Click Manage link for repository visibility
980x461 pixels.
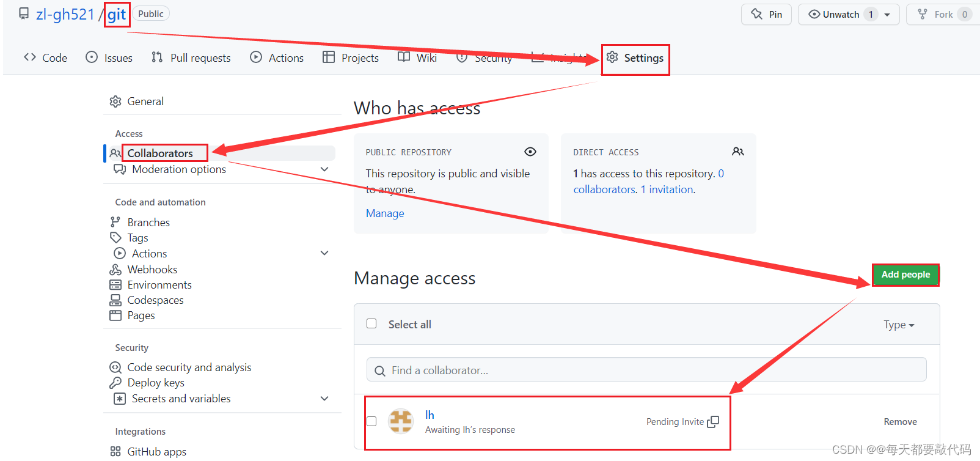click(385, 213)
